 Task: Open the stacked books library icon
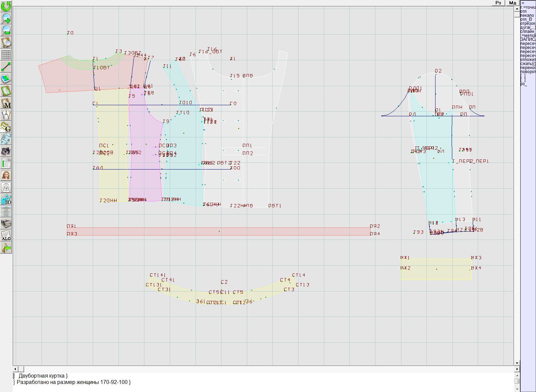coord(6,223)
